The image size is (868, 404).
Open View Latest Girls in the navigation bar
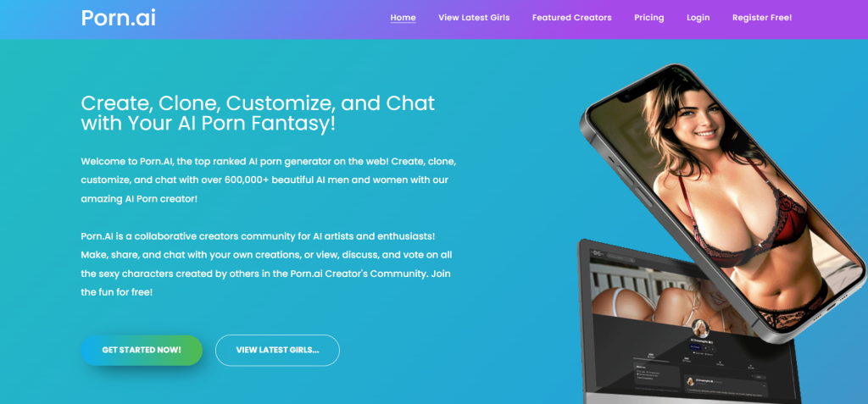tap(474, 18)
